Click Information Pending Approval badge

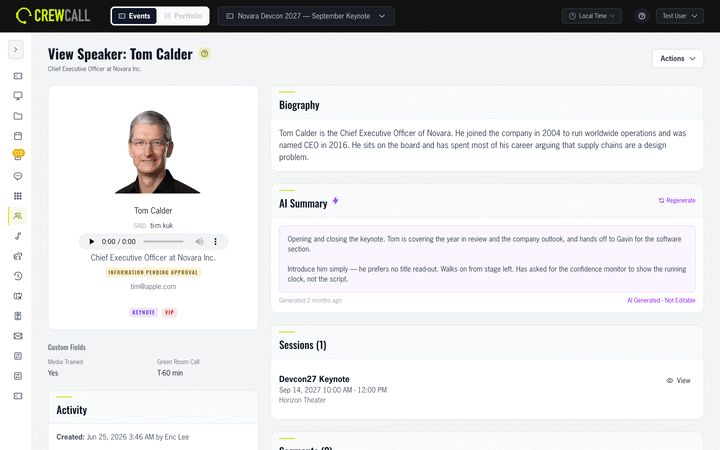pos(153,272)
